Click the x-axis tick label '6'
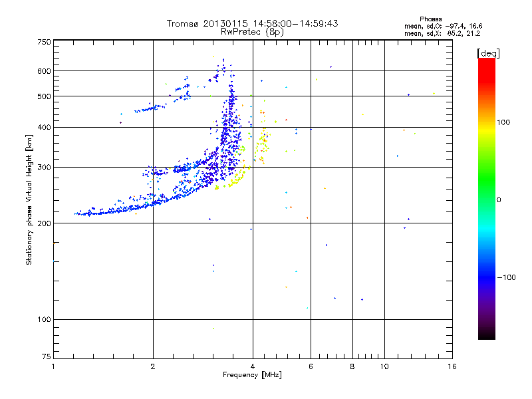532x399 pixels. (311, 366)
